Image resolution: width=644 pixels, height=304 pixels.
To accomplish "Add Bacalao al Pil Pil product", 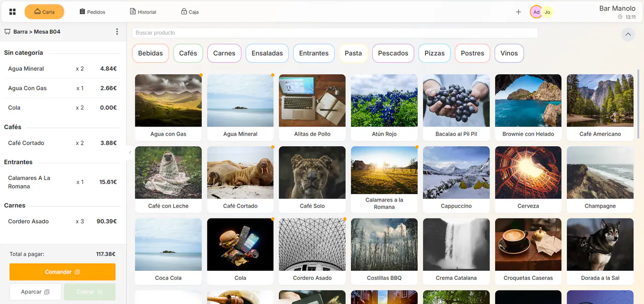I will point(456,107).
